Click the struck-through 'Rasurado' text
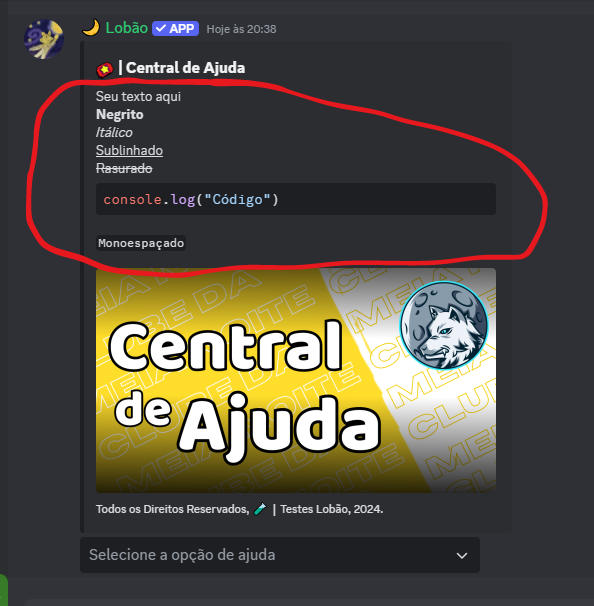 click(x=124, y=169)
